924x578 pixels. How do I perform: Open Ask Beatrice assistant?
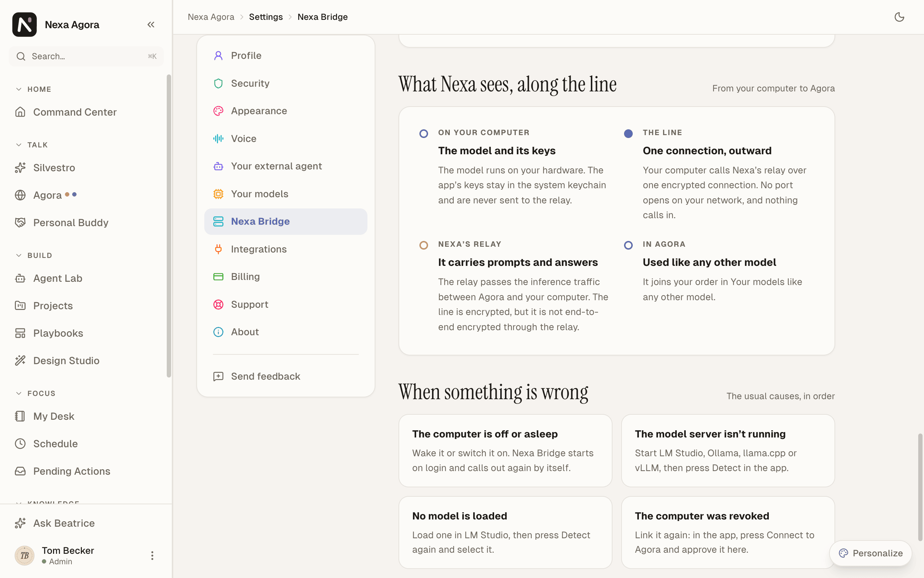pos(86,523)
